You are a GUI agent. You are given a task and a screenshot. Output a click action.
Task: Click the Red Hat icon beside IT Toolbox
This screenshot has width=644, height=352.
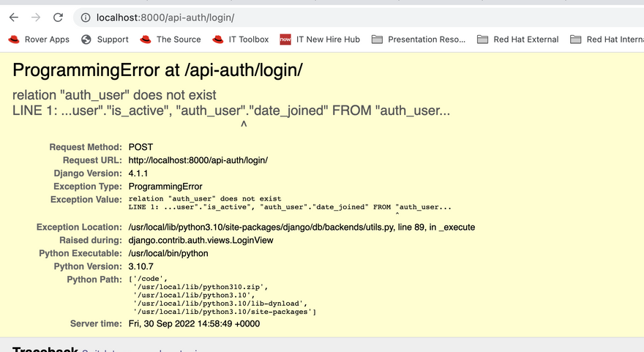click(218, 40)
